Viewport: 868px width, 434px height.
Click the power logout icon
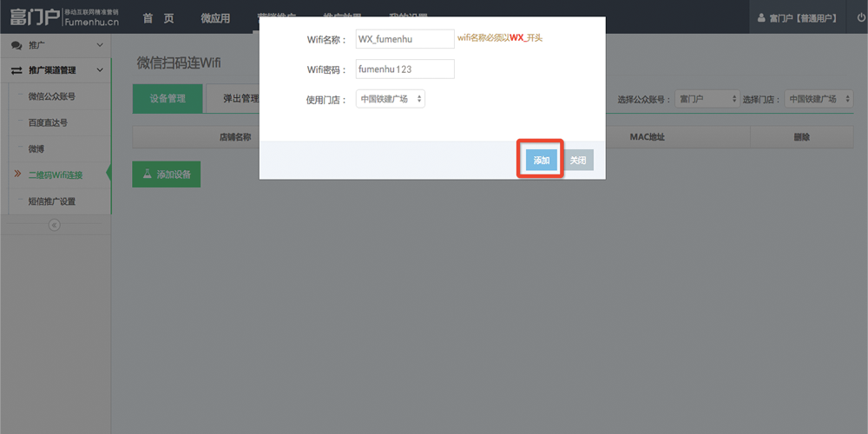(x=861, y=17)
